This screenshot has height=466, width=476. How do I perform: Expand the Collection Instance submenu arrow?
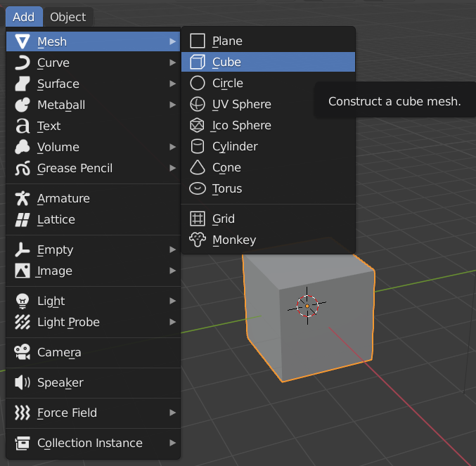[x=172, y=443]
